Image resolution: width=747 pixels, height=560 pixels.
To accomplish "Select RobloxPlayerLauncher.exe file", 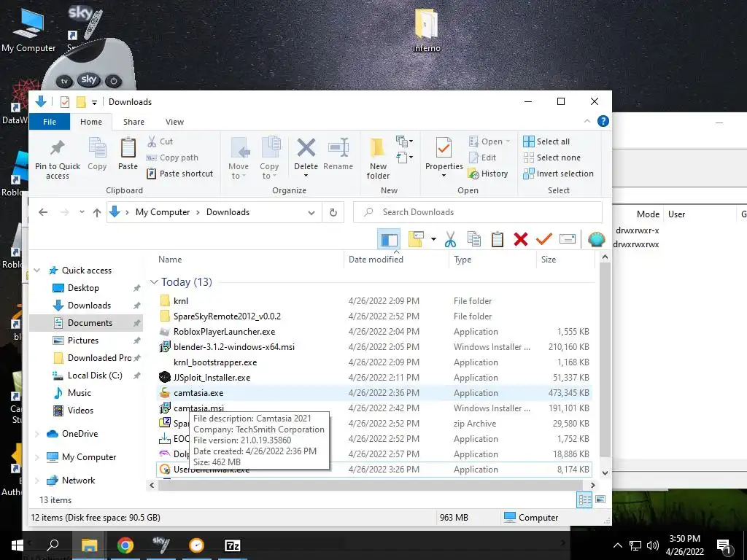I will click(x=225, y=332).
